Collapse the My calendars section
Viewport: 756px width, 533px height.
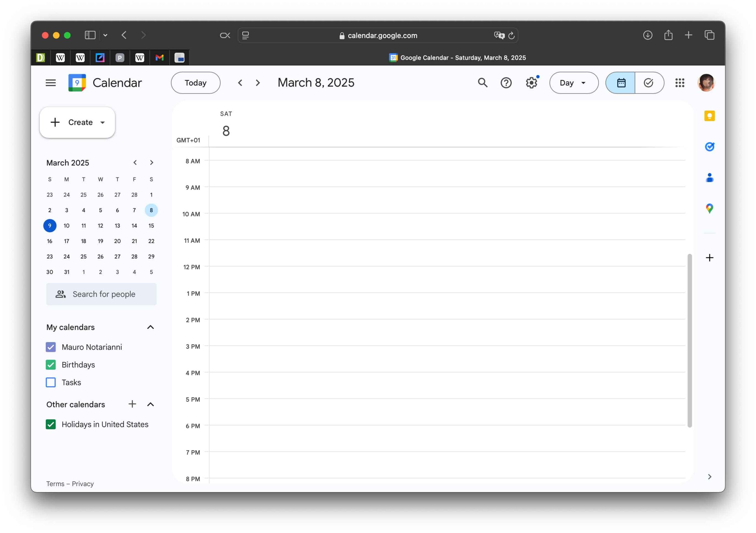tap(151, 327)
